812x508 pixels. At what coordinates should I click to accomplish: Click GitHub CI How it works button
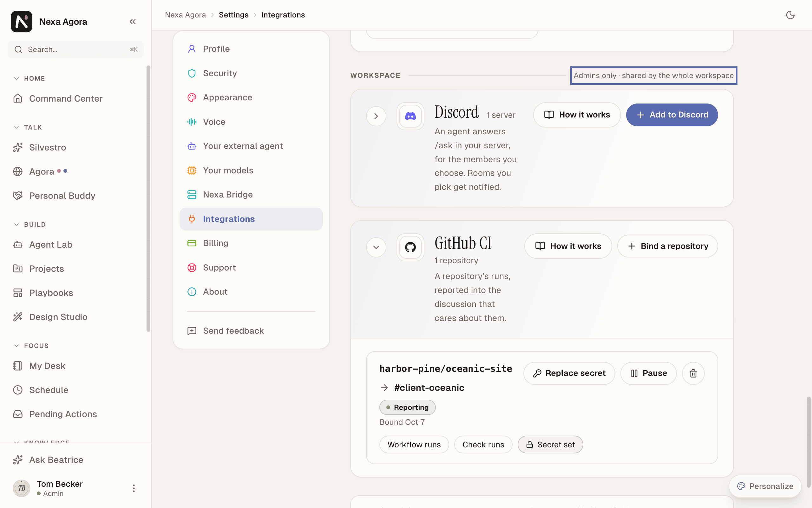tap(568, 246)
